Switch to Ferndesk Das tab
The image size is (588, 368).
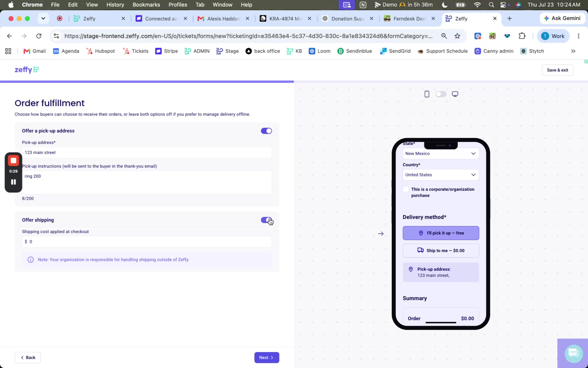[409, 19]
